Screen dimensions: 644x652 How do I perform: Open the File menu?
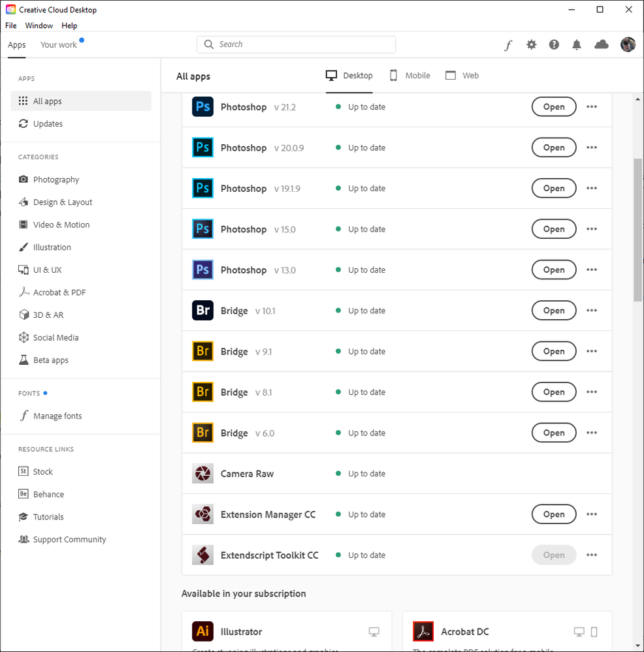click(x=11, y=25)
